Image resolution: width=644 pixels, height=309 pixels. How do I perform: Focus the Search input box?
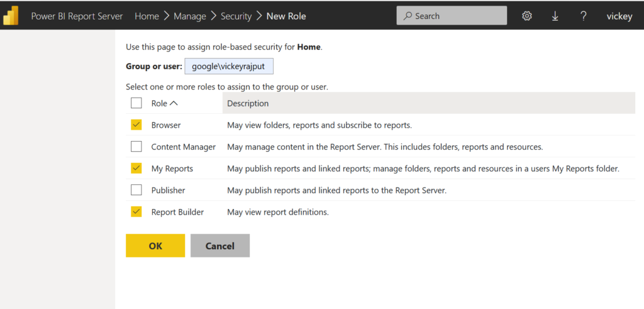tap(452, 16)
